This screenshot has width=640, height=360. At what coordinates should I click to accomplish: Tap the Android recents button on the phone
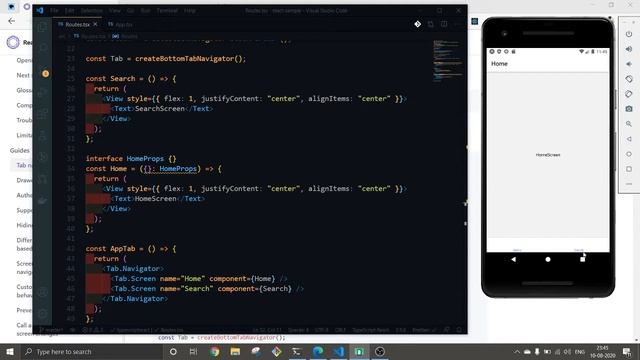click(x=582, y=259)
